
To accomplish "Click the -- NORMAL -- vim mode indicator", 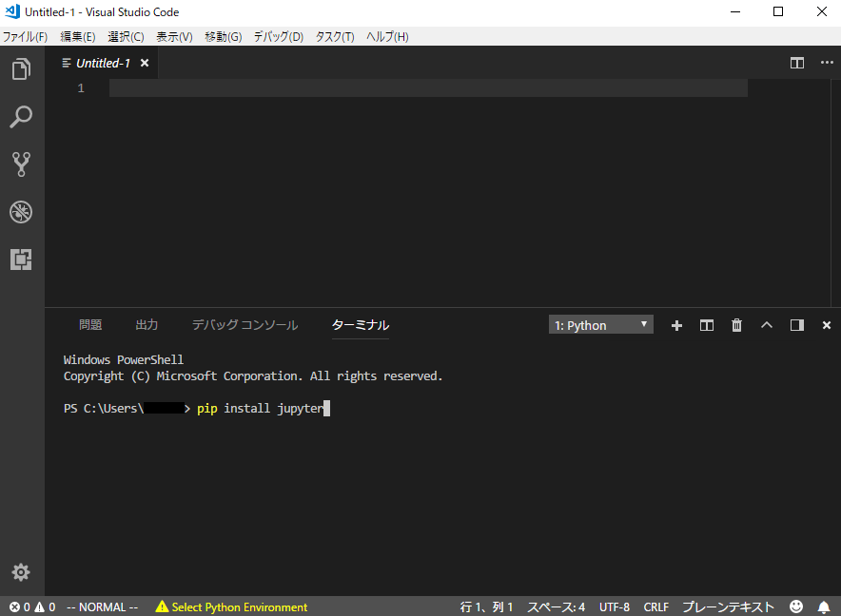I will pyautogui.click(x=102, y=606).
